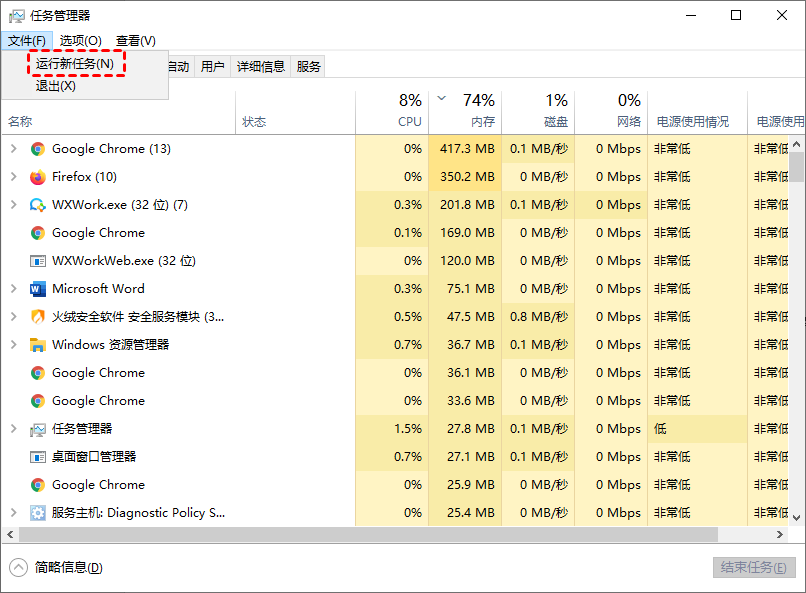Open the 选项(O) menu
Screen dimensions: 806x593
[x=80, y=41]
